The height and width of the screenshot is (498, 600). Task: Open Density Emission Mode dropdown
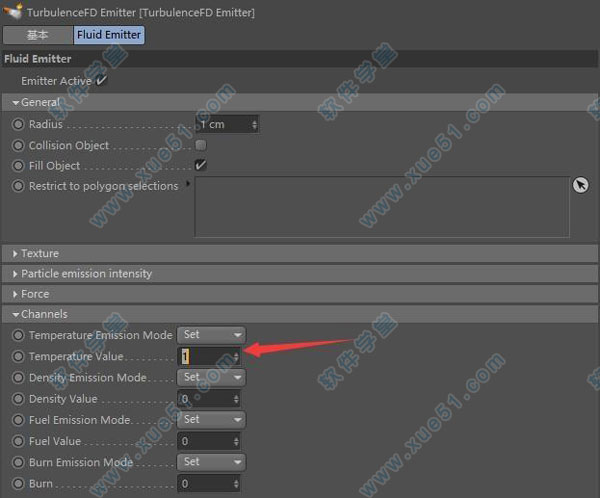click(211, 377)
